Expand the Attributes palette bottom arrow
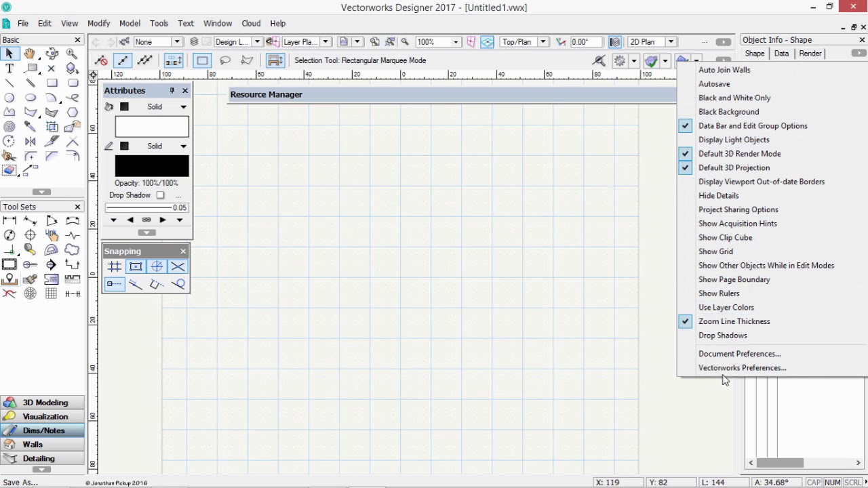 click(146, 232)
